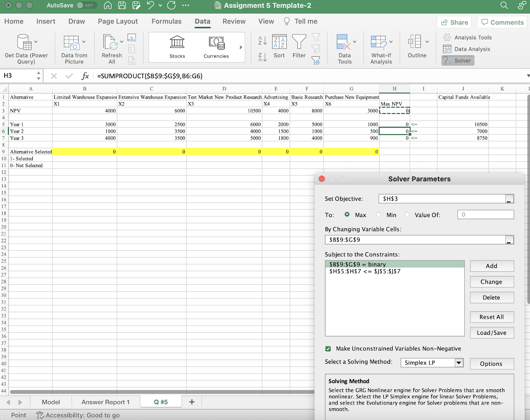Sort ascending with the A-Z icon

pos(262,41)
